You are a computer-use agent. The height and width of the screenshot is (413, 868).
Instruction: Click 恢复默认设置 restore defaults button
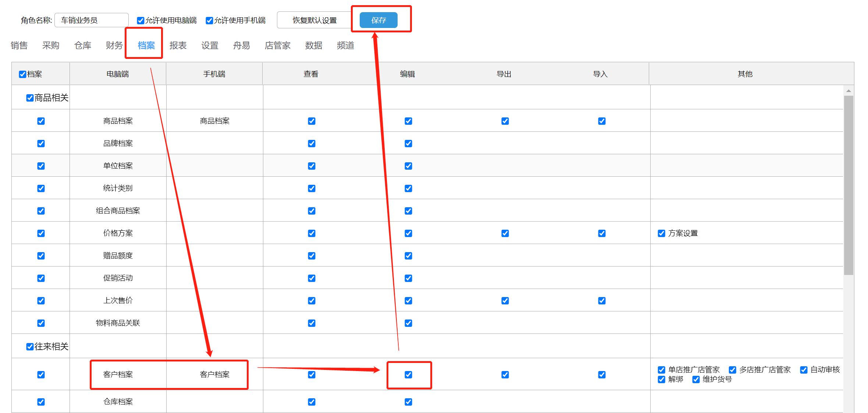tap(314, 20)
